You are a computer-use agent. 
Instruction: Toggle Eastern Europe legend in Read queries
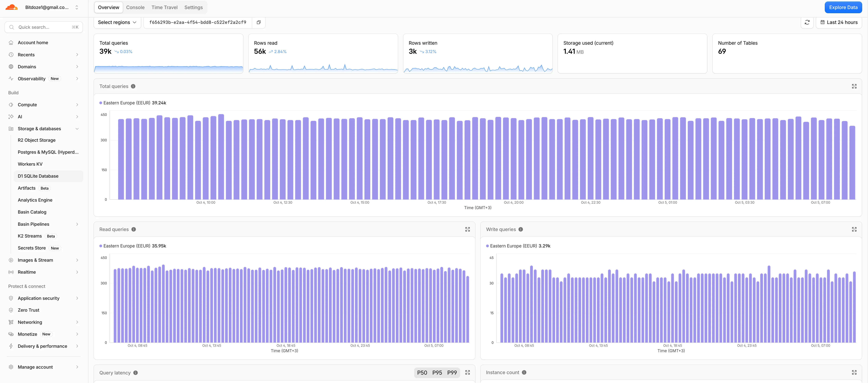point(133,246)
